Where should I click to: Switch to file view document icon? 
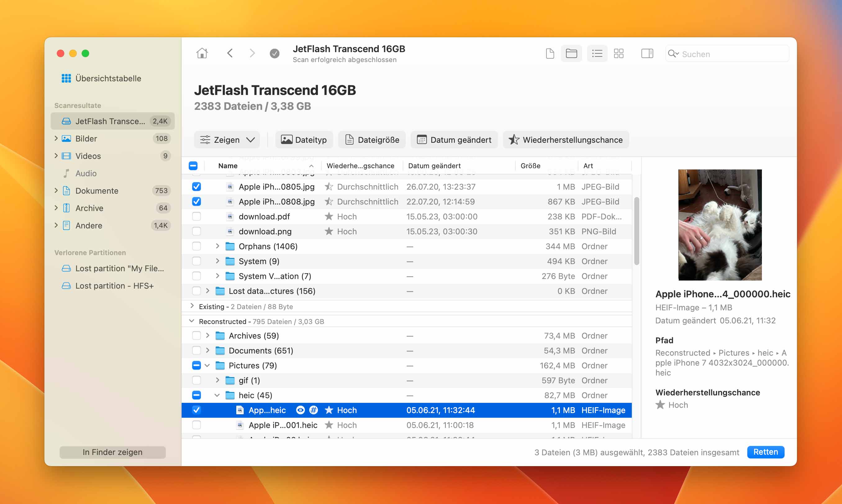coord(550,53)
